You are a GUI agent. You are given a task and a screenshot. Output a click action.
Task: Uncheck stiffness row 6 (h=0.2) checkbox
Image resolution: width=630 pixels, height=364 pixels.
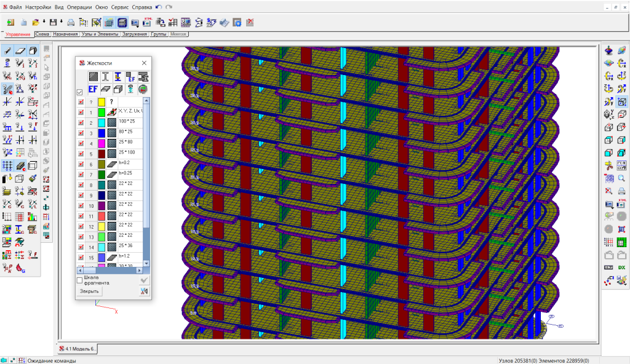pyautogui.click(x=81, y=164)
